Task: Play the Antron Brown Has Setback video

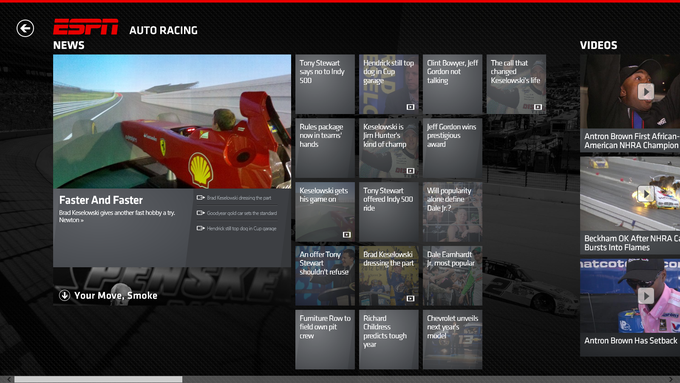Action: pyautogui.click(x=645, y=296)
